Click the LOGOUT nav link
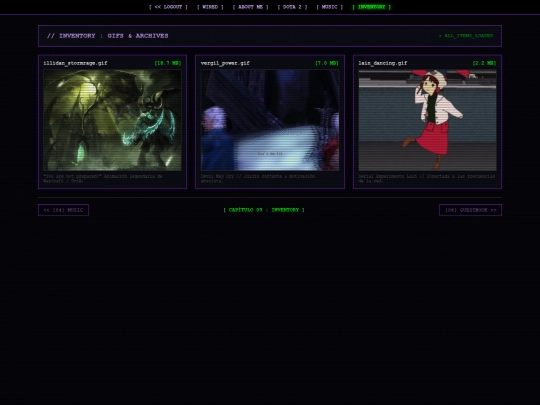The width and height of the screenshot is (540, 405). pyautogui.click(x=168, y=7)
